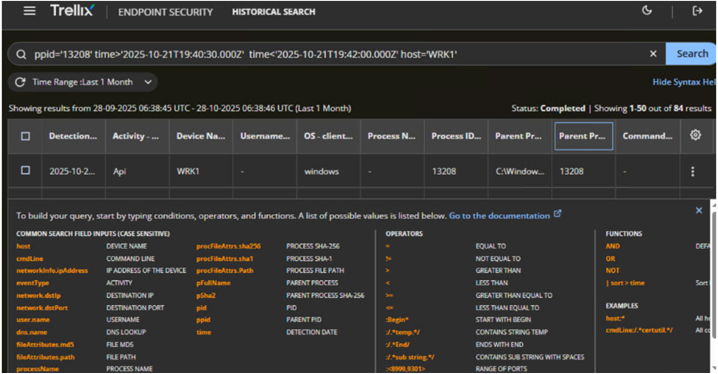718x374 pixels.
Task: Open the Historical Search tab
Action: (x=273, y=12)
